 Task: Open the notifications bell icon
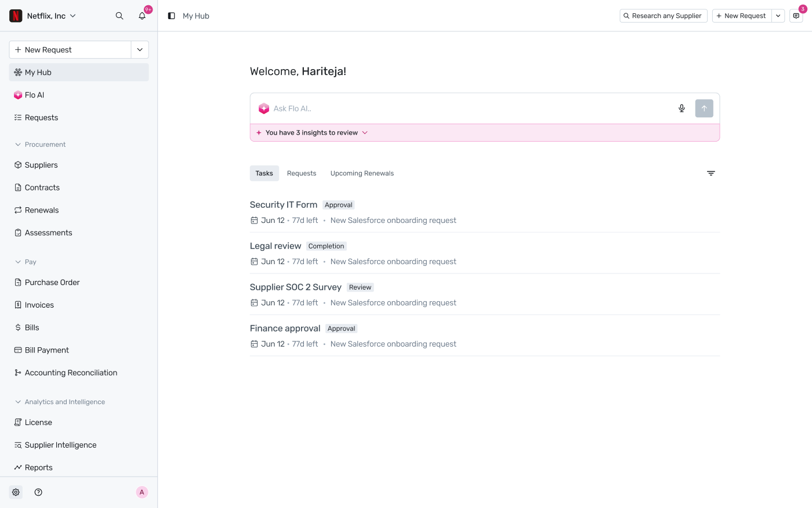142,16
